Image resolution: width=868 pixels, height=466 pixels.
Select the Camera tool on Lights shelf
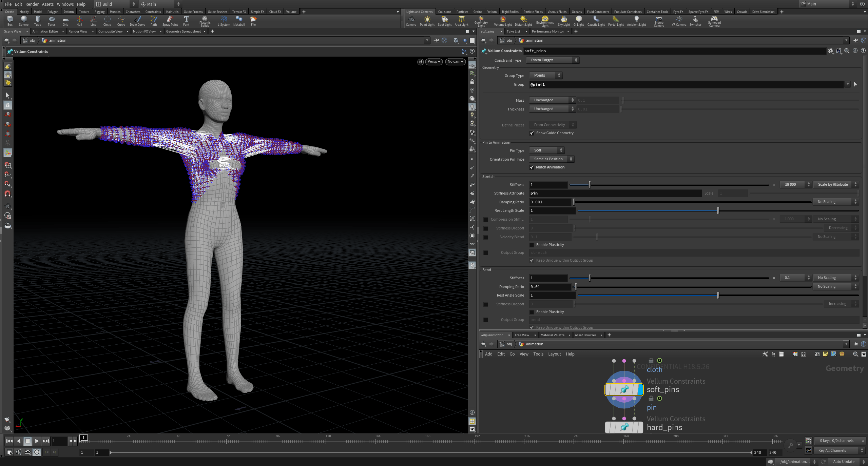coord(411,21)
